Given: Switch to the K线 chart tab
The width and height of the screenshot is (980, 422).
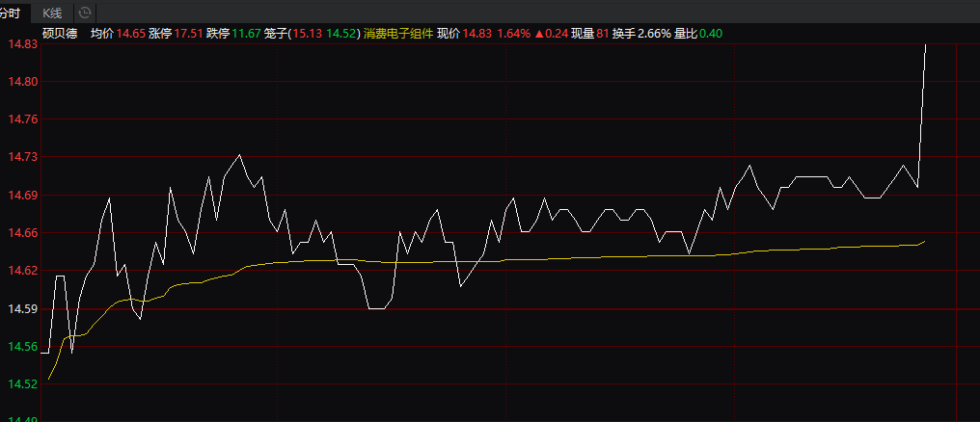Looking at the screenshot, I should (x=52, y=13).
